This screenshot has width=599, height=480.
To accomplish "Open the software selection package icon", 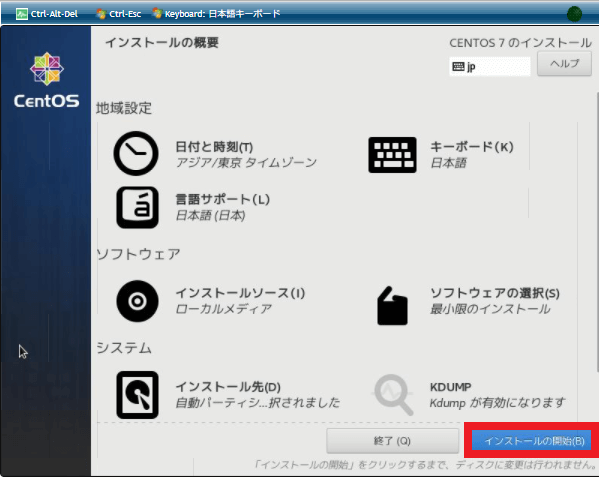I will 392,306.
